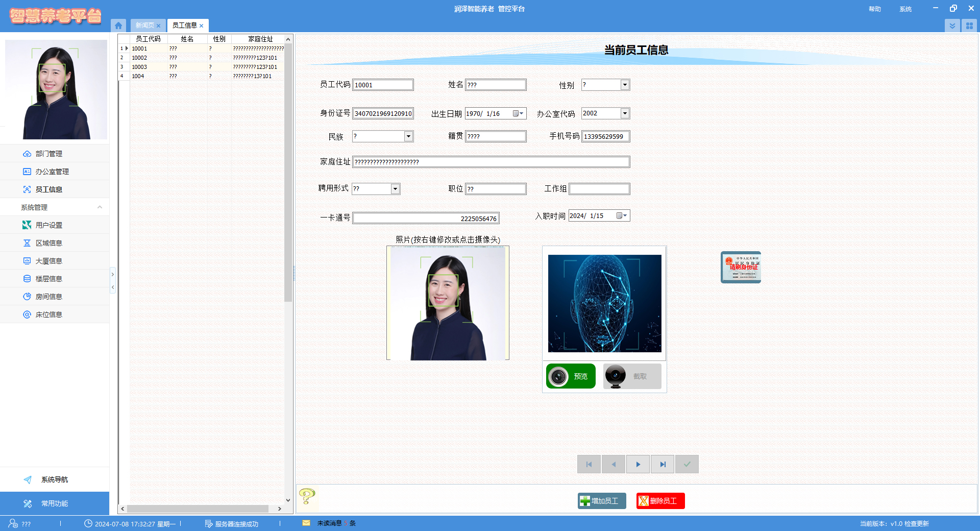Go to the last employee record
The height and width of the screenshot is (531, 980).
pos(663,464)
